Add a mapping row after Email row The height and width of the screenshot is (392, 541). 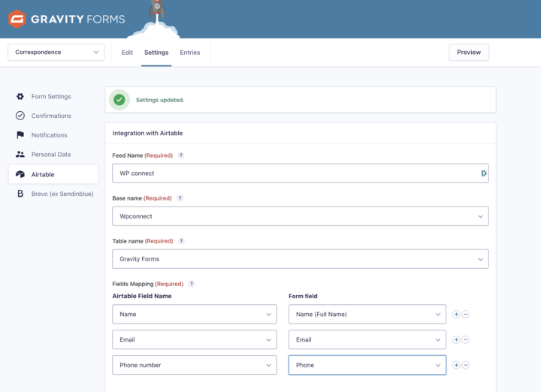click(456, 339)
